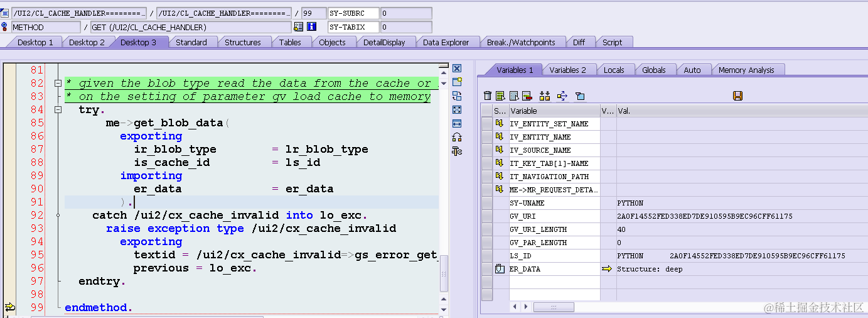Click the blue arrow transfer icon in Variables toolbar

click(562, 96)
